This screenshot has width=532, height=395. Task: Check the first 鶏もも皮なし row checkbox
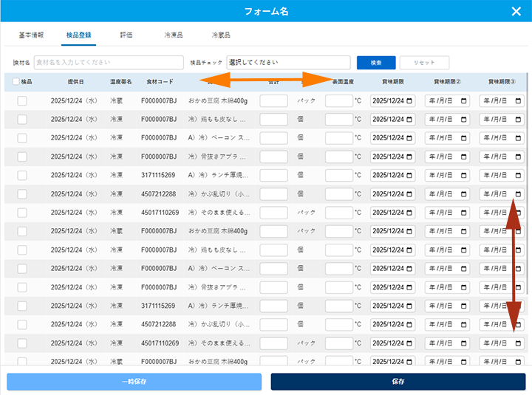tap(22, 120)
